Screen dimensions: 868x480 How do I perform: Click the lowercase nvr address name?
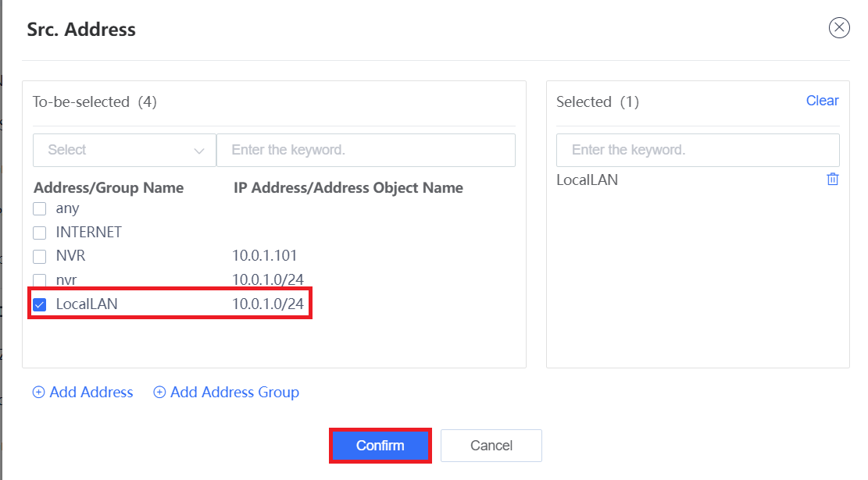pos(66,280)
